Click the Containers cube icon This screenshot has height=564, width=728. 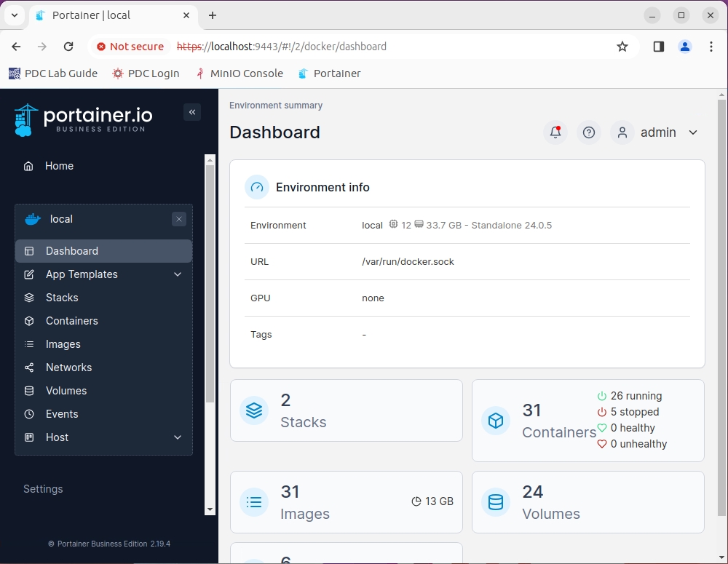(x=496, y=421)
